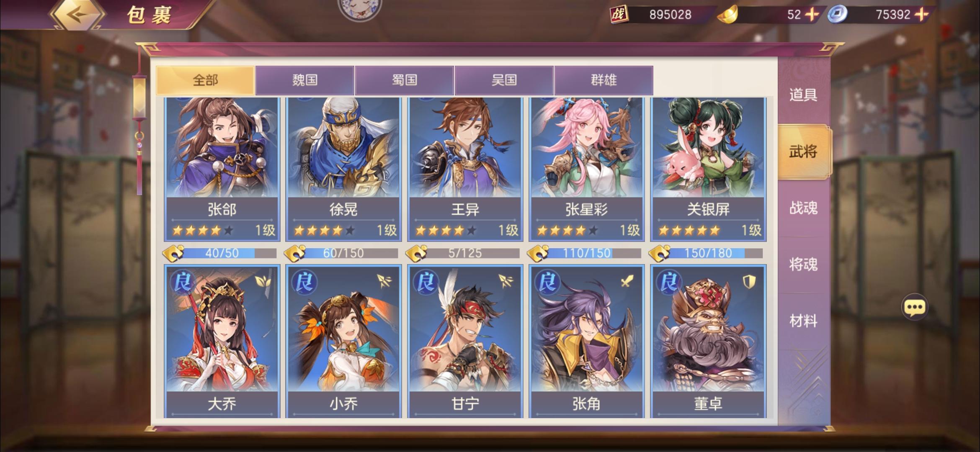Open the chat speech bubble icon

click(914, 308)
